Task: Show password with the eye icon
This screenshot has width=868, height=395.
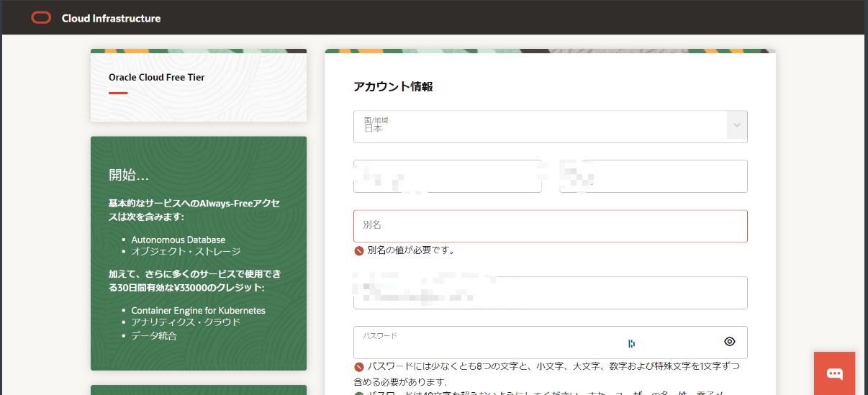Action: 729,342
